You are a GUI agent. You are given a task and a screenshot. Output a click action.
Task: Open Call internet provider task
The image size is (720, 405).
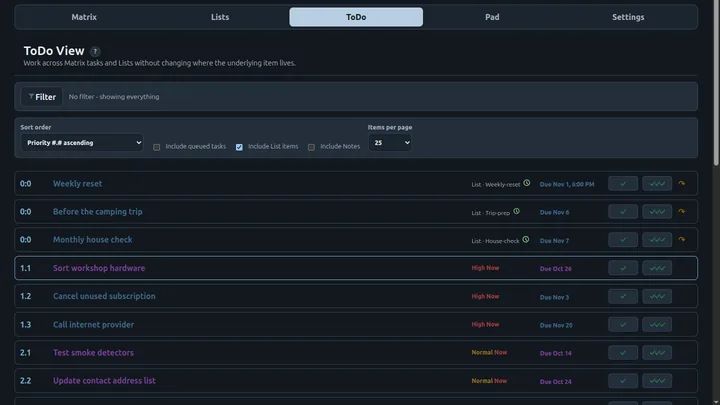coord(93,325)
